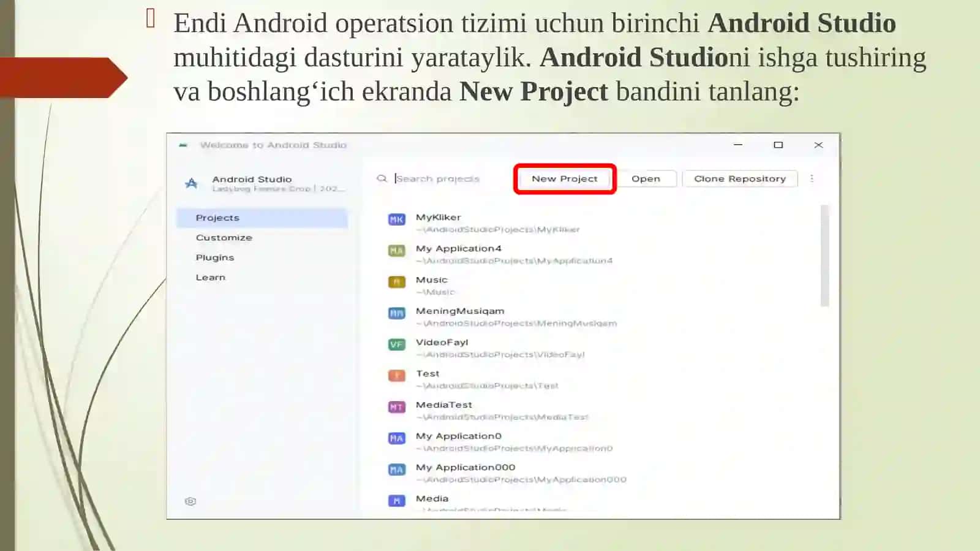
Task: Open the Music project name
Action: click(x=432, y=279)
